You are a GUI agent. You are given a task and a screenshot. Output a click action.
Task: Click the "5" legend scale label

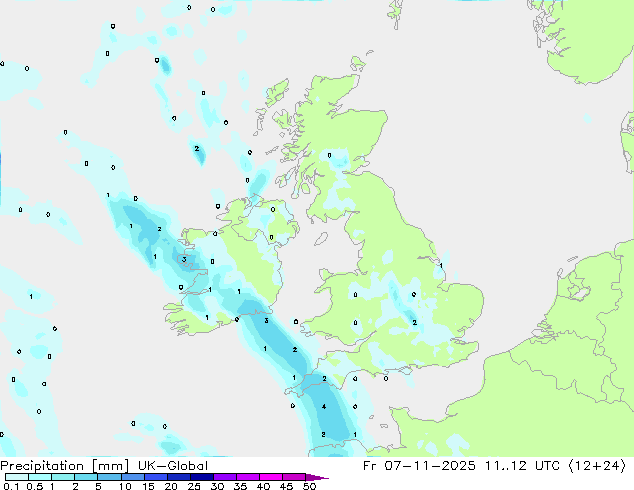click(x=98, y=486)
